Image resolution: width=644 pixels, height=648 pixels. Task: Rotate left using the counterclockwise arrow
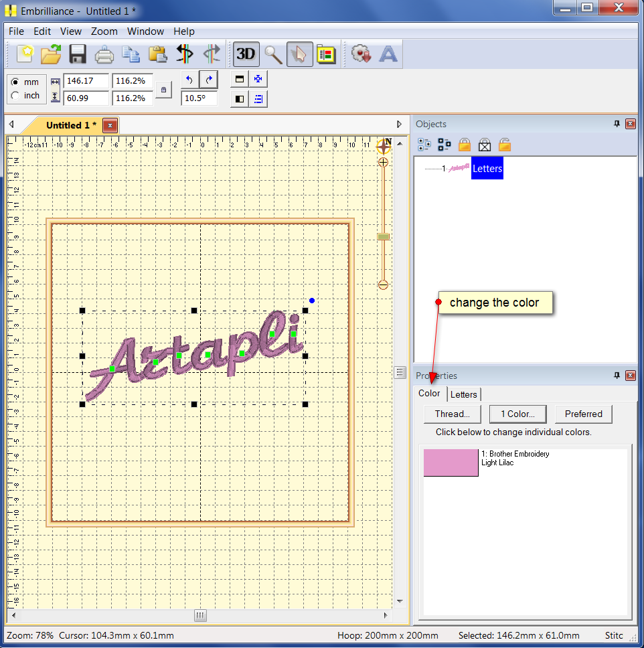pyautogui.click(x=189, y=80)
